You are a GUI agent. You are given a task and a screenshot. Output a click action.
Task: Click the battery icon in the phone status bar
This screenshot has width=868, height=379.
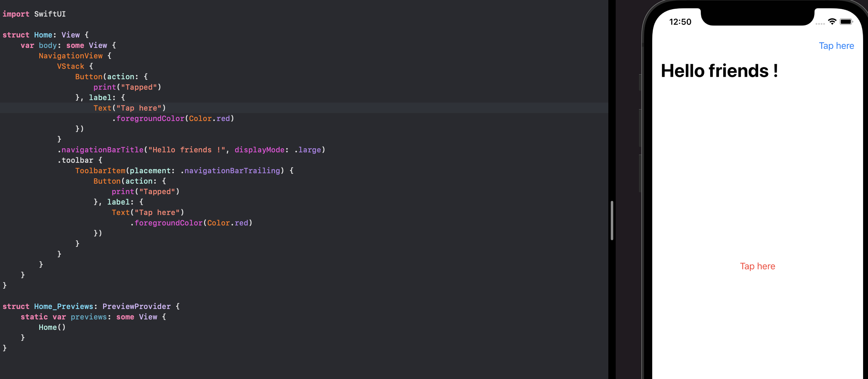[x=846, y=21]
